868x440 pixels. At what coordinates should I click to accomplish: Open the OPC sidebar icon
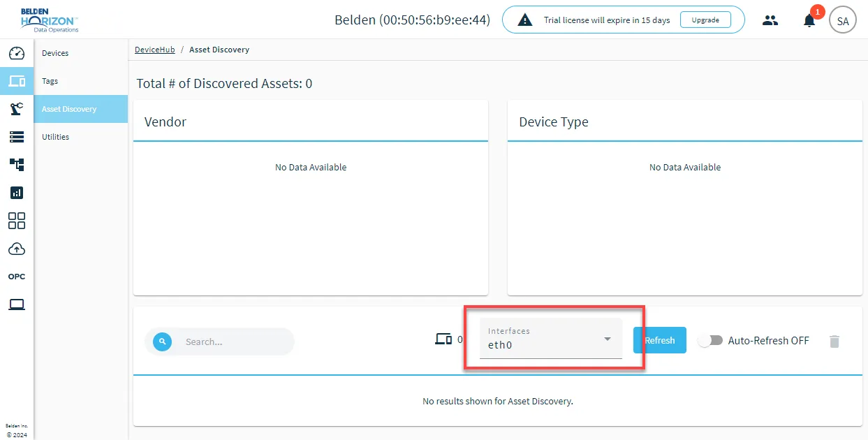(x=17, y=277)
